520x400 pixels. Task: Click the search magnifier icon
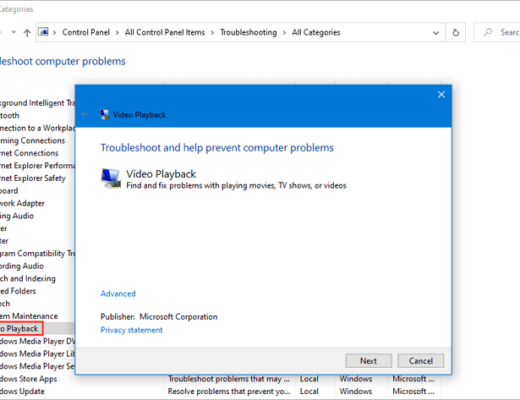tap(488, 32)
